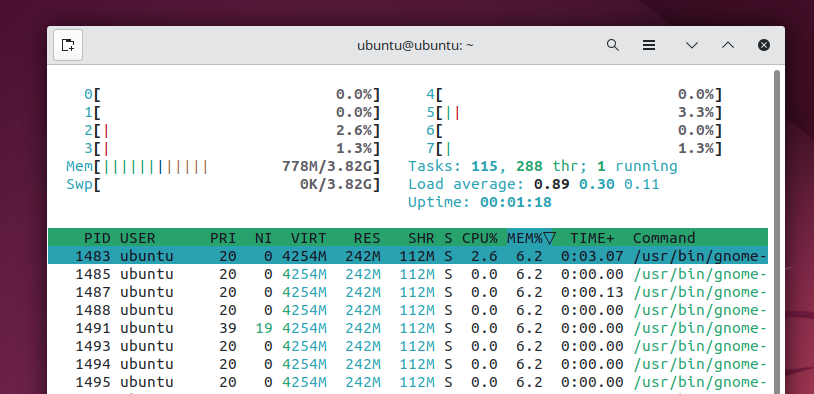814x394 pixels.
Task: Click the ubuntu@ubuntu: ~ window title
Action: click(x=415, y=46)
